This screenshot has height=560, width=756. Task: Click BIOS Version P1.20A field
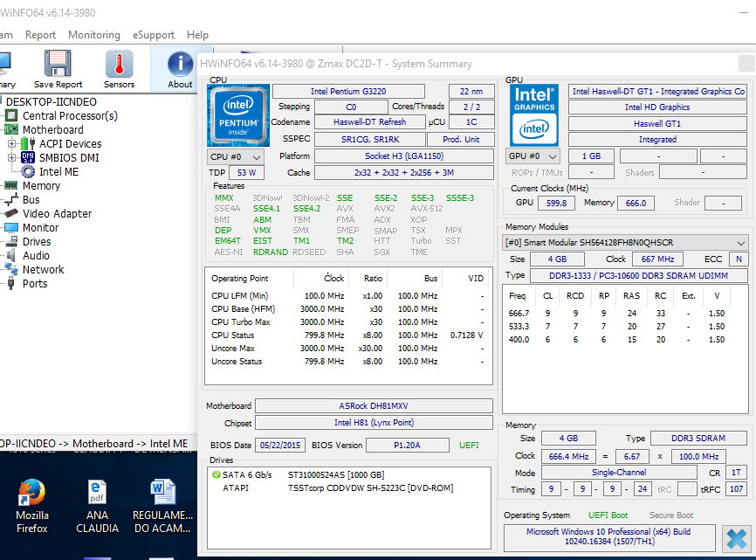click(x=408, y=446)
